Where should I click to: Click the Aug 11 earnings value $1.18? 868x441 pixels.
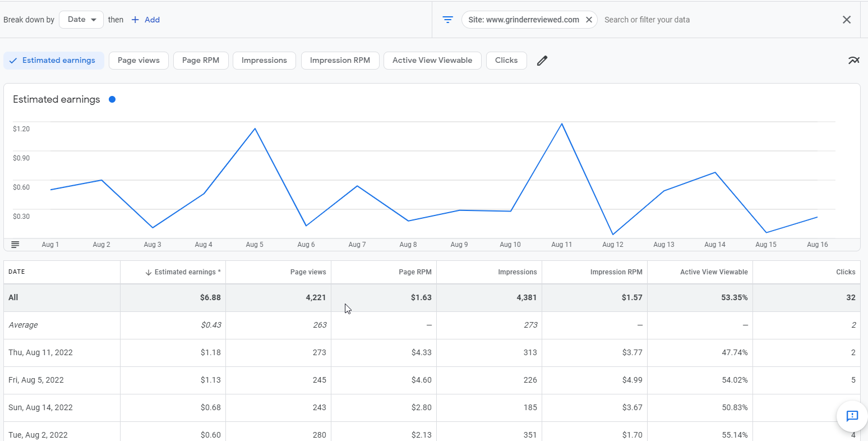pos(210,353)
